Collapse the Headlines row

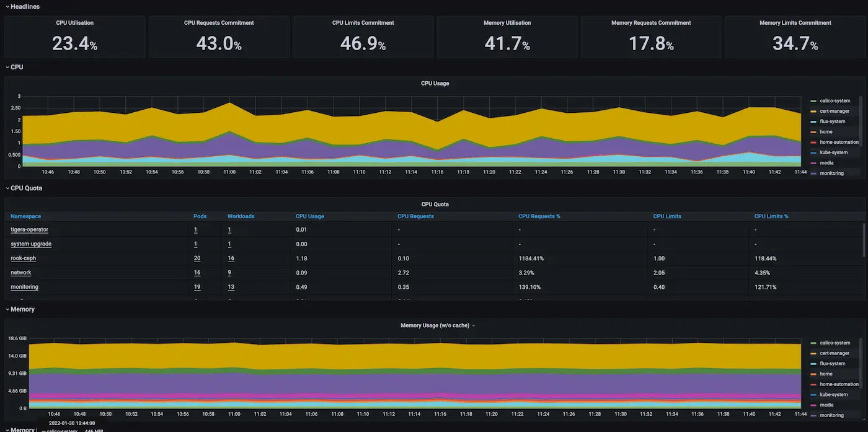pos(25,6)
